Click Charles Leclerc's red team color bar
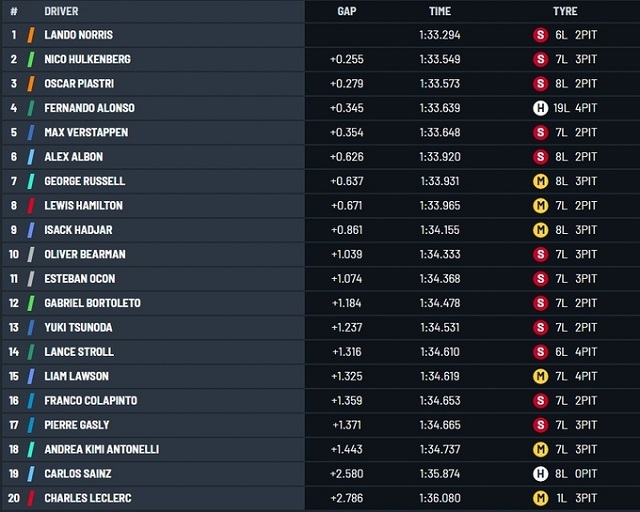This screenshot has width=640, height=512. pos(32,498)
